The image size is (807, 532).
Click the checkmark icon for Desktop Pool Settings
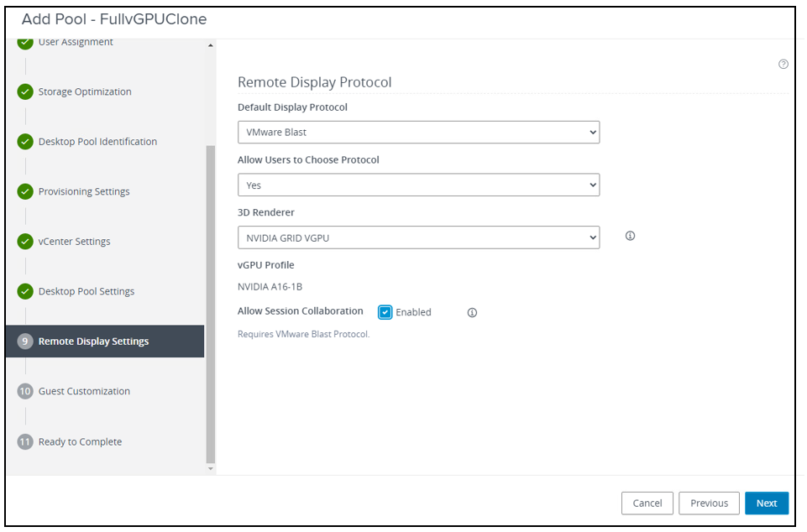pyautogui.click(x=25, y=291)
